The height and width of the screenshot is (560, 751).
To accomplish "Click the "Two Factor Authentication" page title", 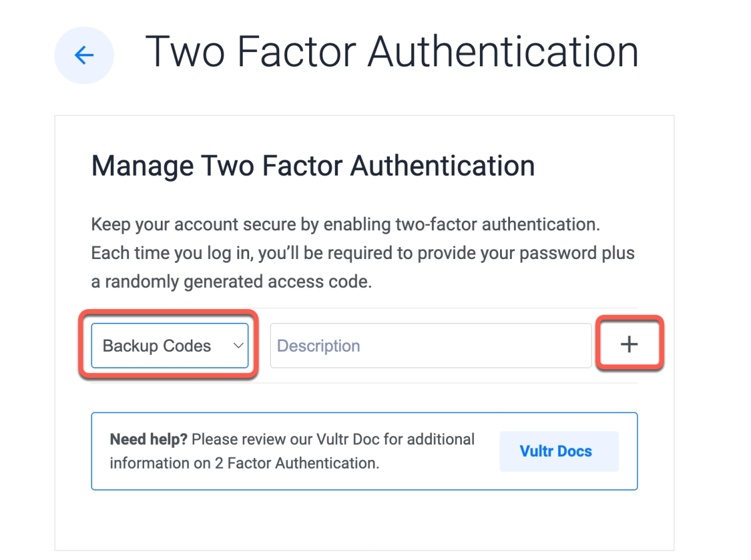I will (x=392, y=51).
